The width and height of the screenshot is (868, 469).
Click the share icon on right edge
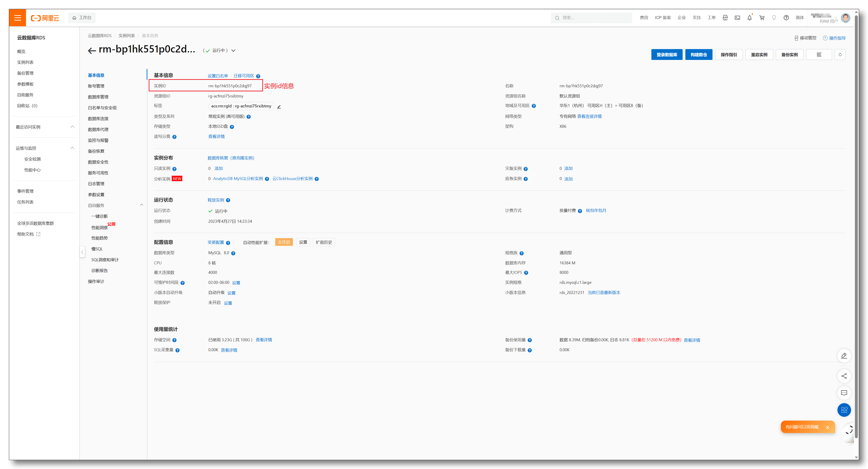[844, 376]
